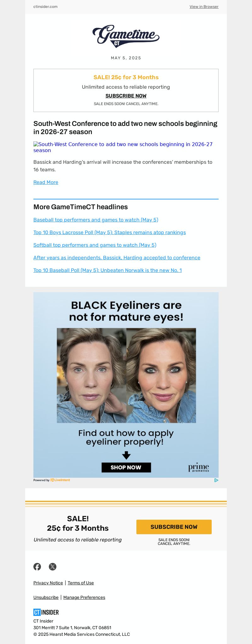Open the X (Twitter) social icon
Screen dimensions: 252x644
pos(53,567)
